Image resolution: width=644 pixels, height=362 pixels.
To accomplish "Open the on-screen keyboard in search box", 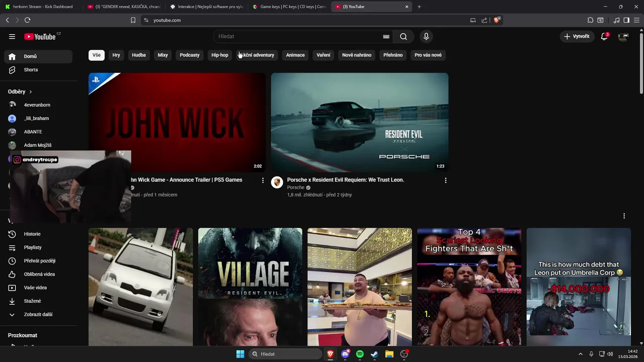I will (x=386, y=36).
